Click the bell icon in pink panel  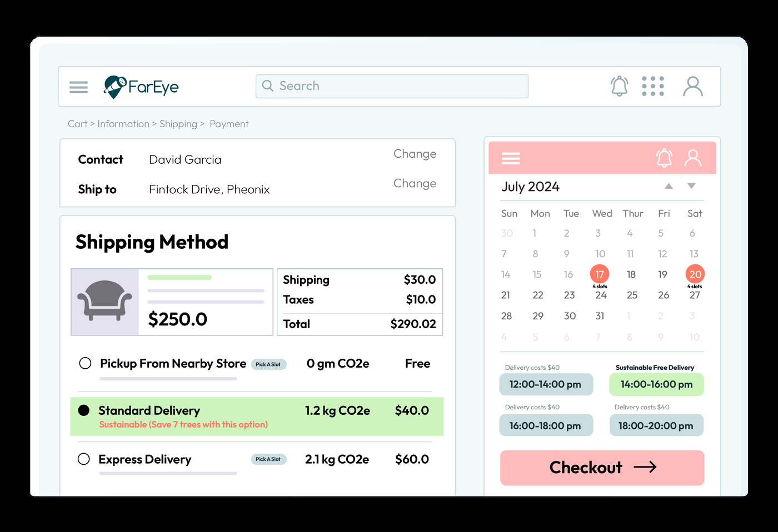(x=663, y=158)
